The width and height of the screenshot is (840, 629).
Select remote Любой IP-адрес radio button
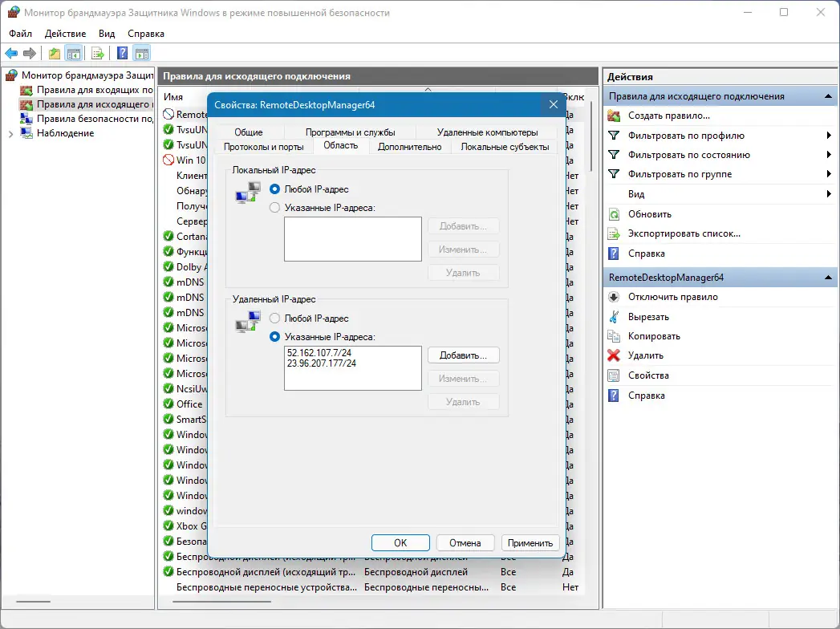[275, 319]
